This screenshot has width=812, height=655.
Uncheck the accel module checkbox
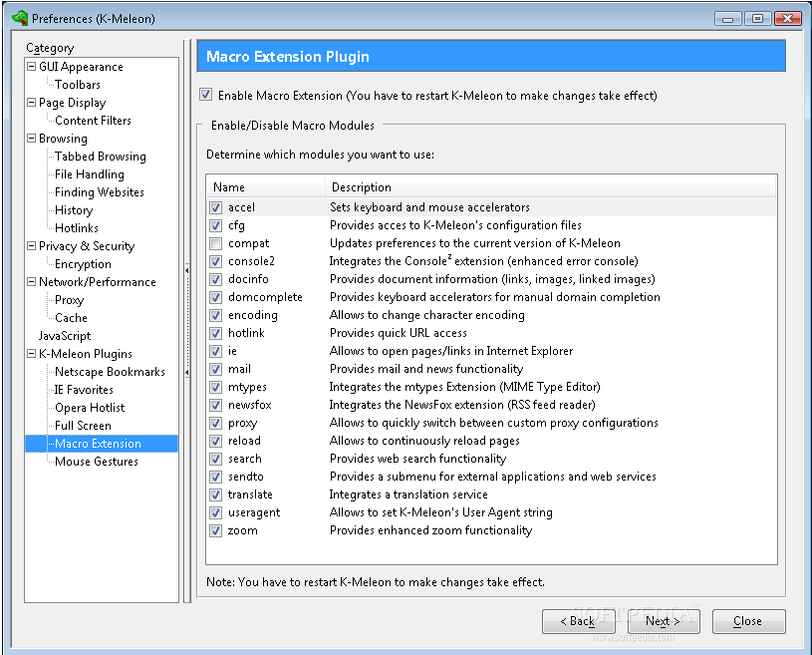coord(216,207)
